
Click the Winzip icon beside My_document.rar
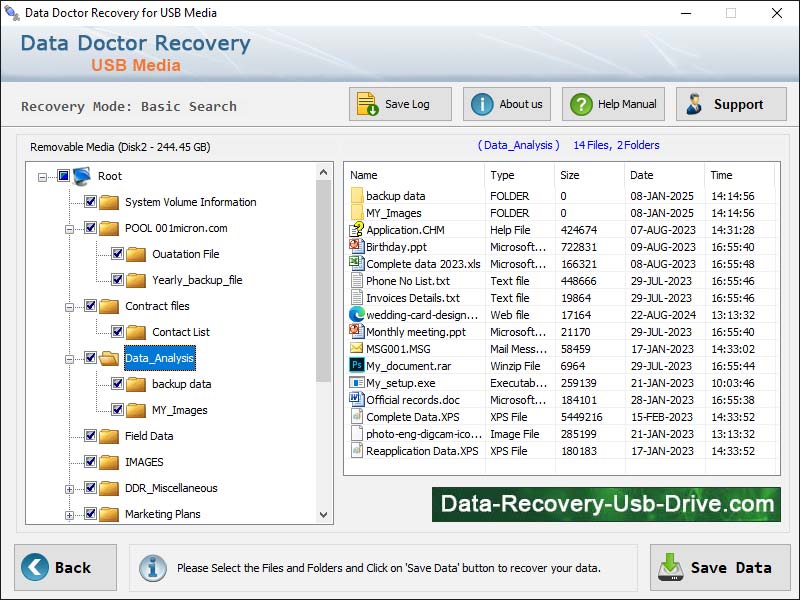(x=356, y=366)
